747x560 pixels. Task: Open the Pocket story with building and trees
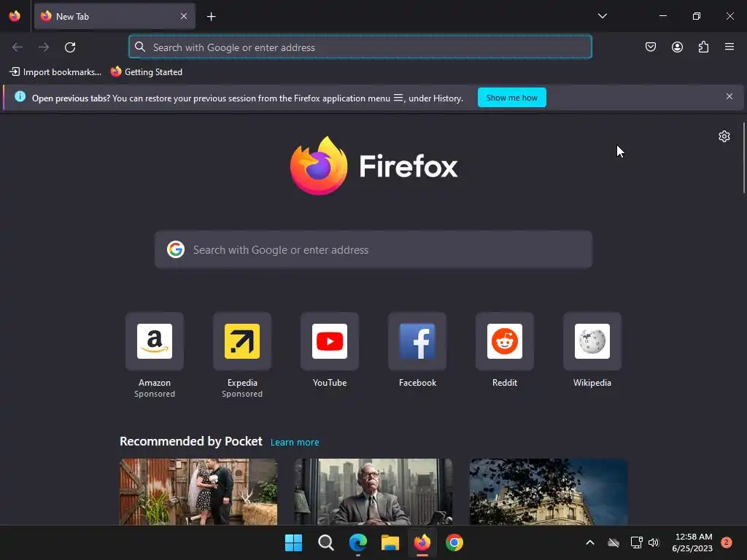pos(549,492)
